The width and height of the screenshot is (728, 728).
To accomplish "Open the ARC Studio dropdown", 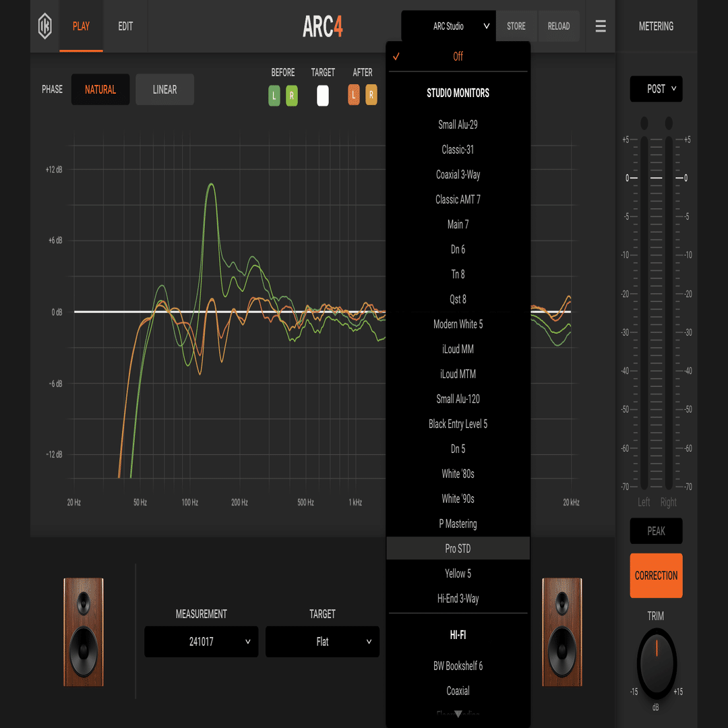I will (x=448, y=26).
